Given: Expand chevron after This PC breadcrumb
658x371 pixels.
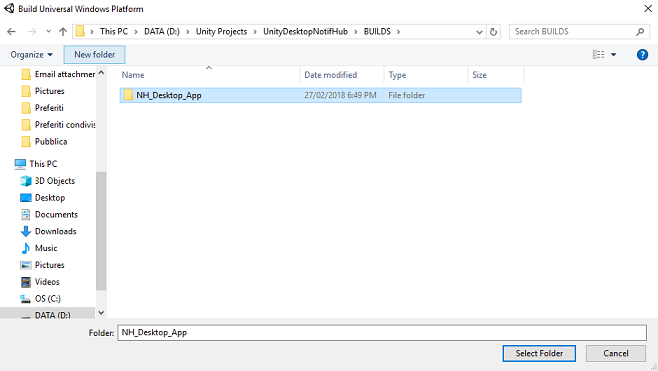Looking at the screenshot, I should tap(136, 32).
